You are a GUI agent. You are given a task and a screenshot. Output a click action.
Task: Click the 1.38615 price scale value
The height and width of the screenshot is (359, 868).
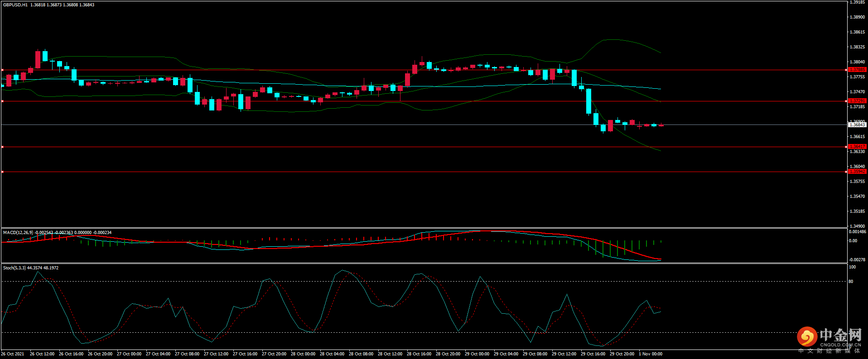pyautogui.click(x=857, y=32)
